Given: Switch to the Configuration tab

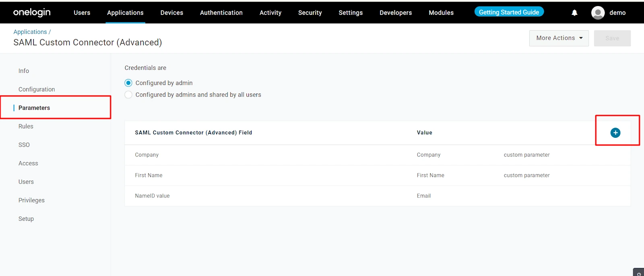Looking at the screenshot, I should (37, 89).
